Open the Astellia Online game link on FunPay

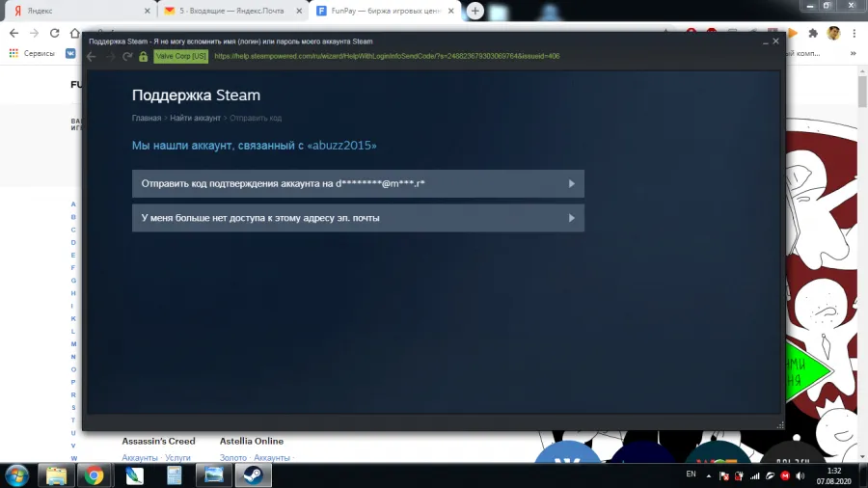pyautogui.click(x=252, y=441)
